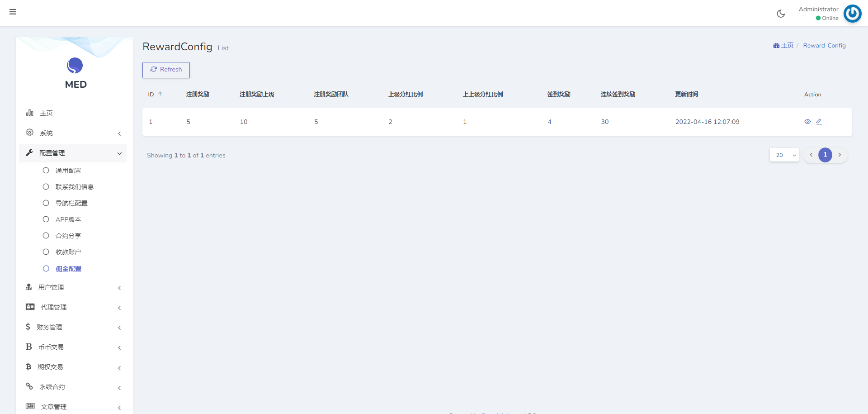Click the 连续签到奖励 column header

(x=618, y=94)
